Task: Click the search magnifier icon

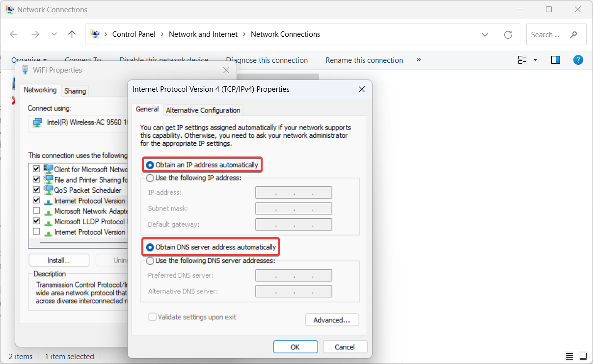Action: tap(573, 35)
